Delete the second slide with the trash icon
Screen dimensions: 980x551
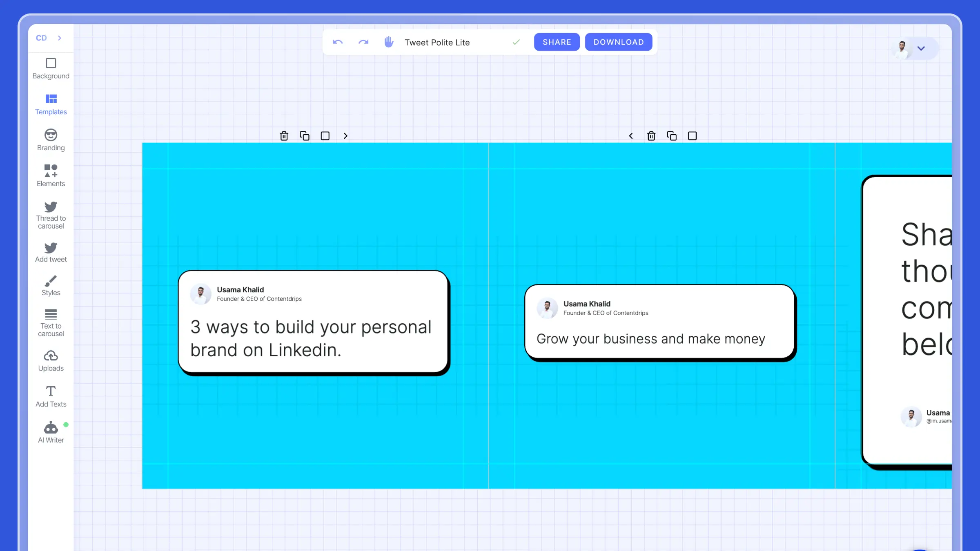point(651,136)
